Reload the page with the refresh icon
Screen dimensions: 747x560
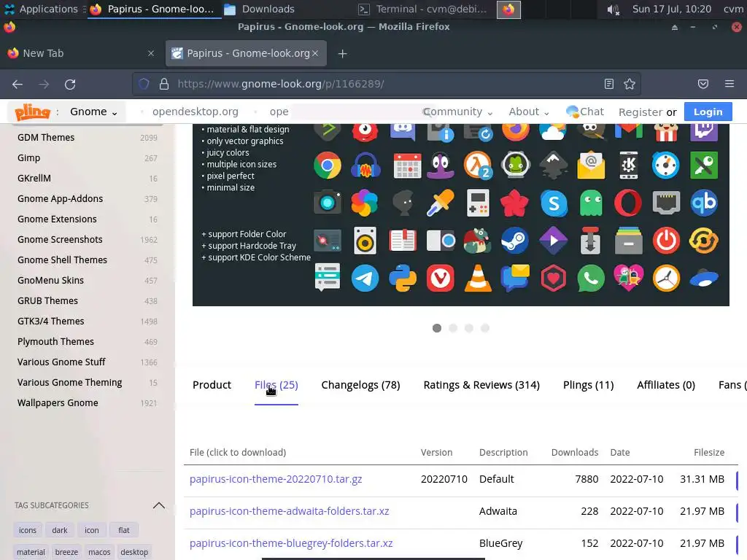(70, 85)
